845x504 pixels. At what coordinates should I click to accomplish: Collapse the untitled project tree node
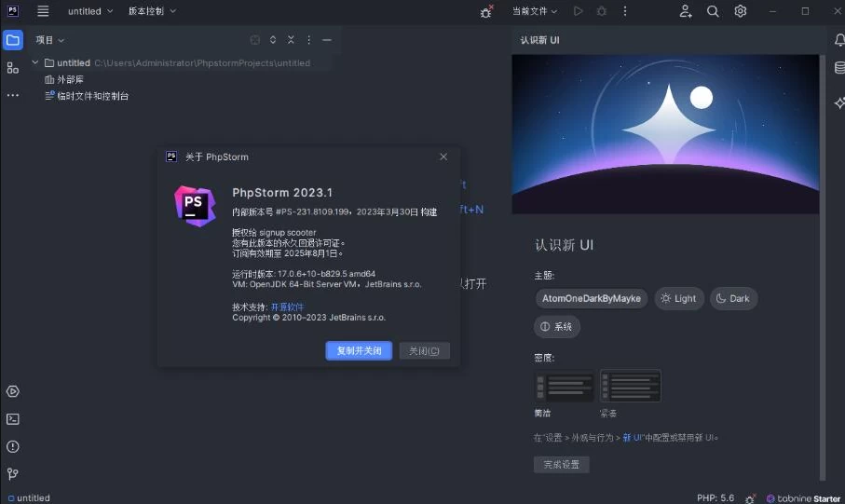(35, 63)
